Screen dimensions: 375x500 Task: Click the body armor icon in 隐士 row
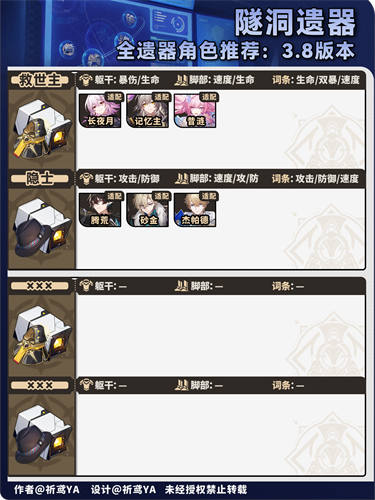(x=86, y=179)
